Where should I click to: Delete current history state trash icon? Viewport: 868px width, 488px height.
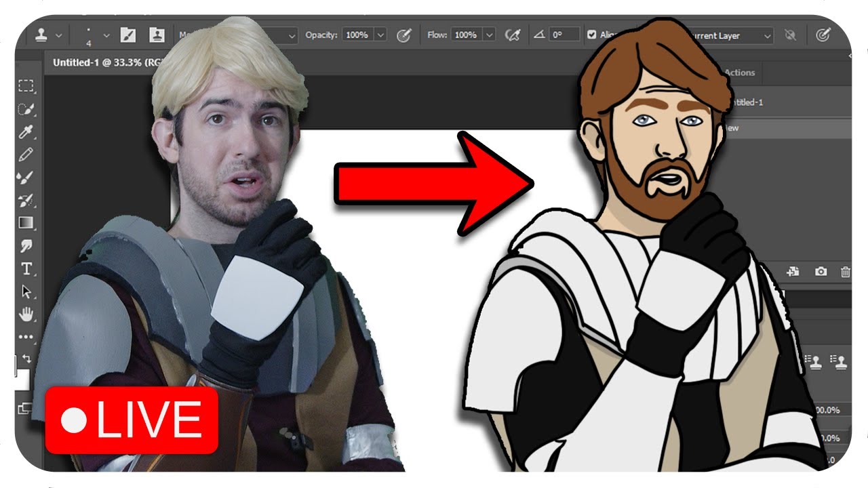[x=845, y=272]
